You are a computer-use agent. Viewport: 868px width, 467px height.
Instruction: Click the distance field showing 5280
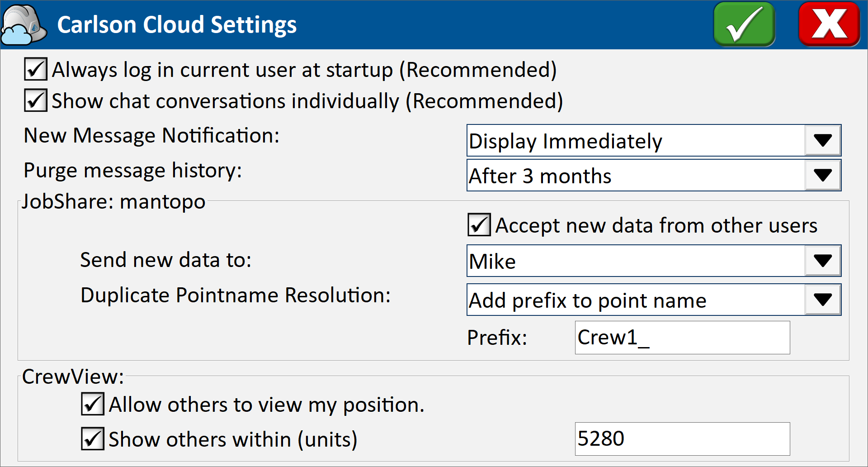682,439
